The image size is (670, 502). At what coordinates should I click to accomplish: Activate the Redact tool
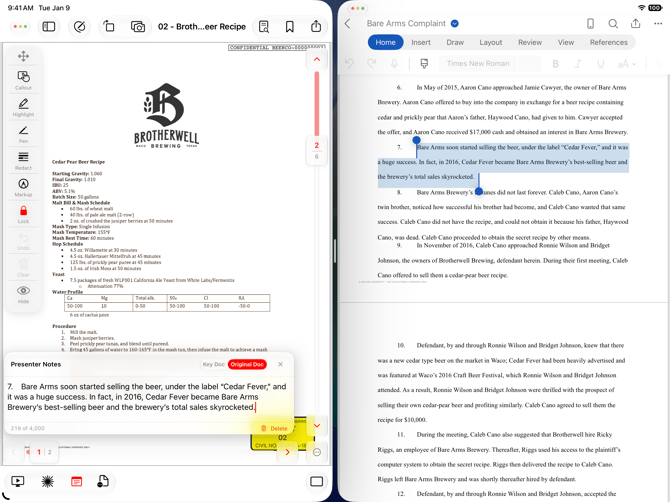click(x=24, y=161)
